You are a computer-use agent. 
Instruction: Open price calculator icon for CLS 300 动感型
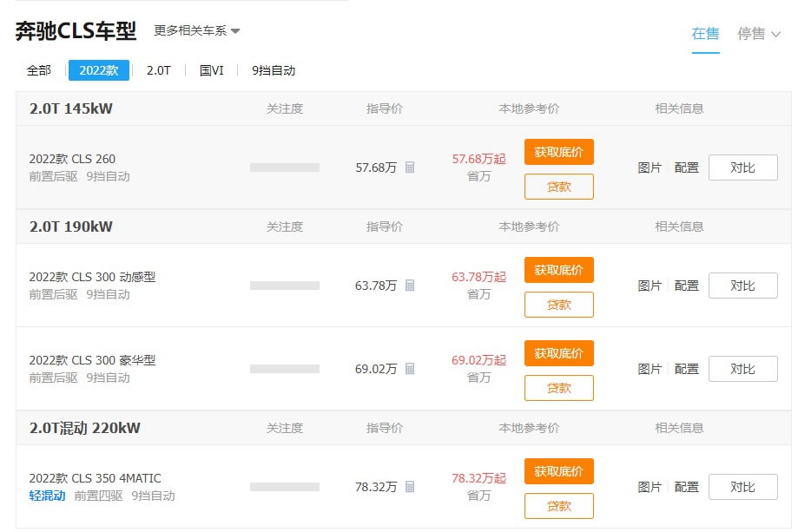tap(410, 286)
